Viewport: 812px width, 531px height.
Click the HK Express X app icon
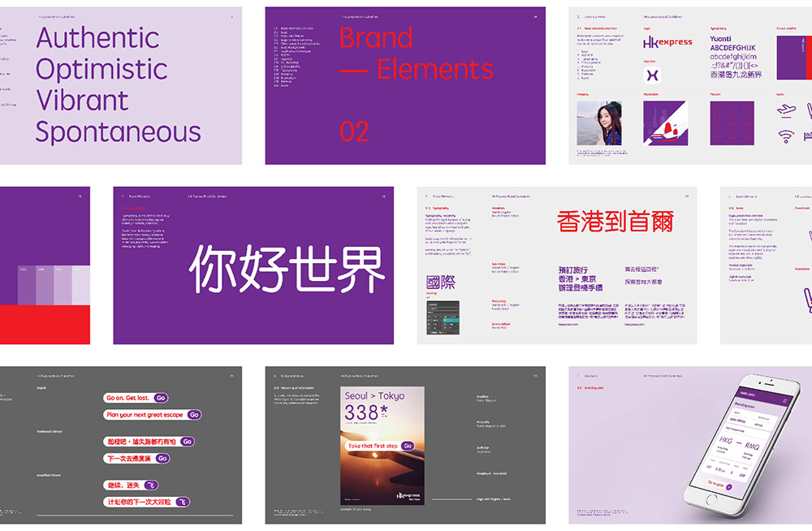tap(652, 76)
